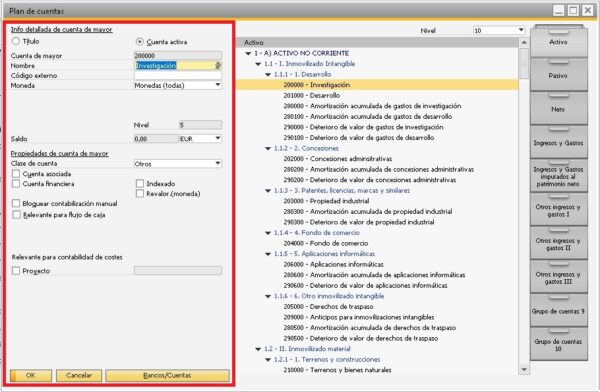Tick Bloquear contabilización manual
This screenshot has height=392, width=600.
[16, 203]
